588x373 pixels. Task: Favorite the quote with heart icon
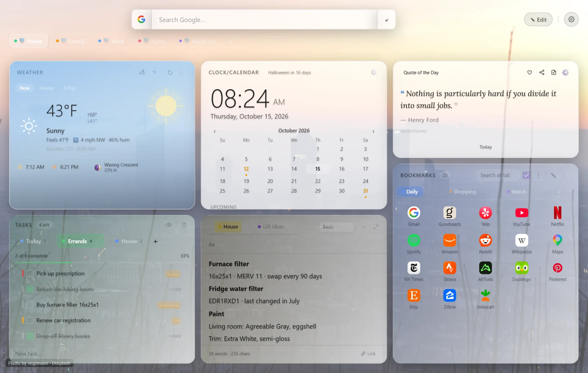pos(530,73)
